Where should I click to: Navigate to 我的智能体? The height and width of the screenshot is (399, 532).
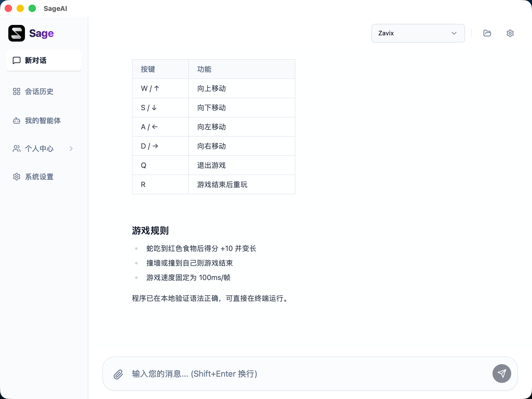pyautogui.click(x=42, y=121)
